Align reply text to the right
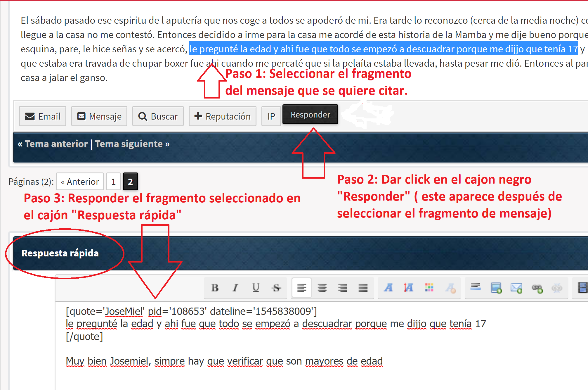 343,288
